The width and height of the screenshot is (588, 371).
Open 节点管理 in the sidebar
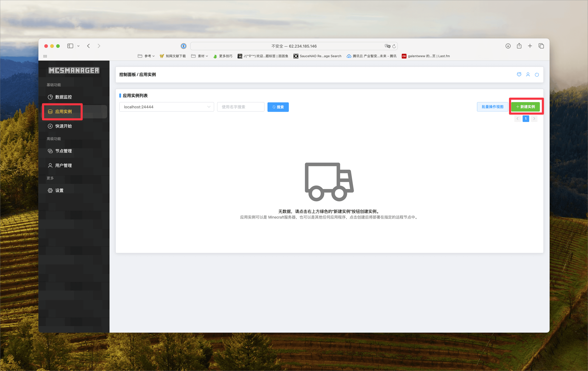pyautogui.click(x=63, y=151)
